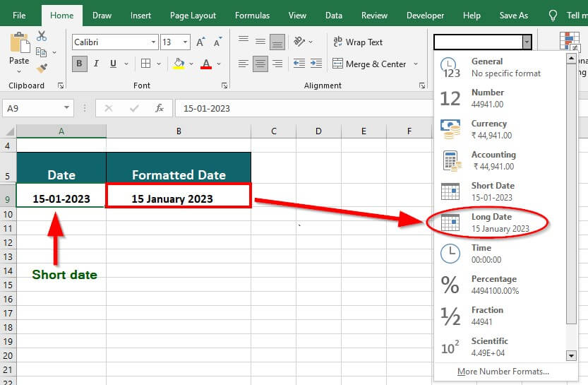Select cell B9 with 15 January 2023
Image resolution: width=588 pixels, height=385 pixels.
pyautogui.click(x=179, y=199)
